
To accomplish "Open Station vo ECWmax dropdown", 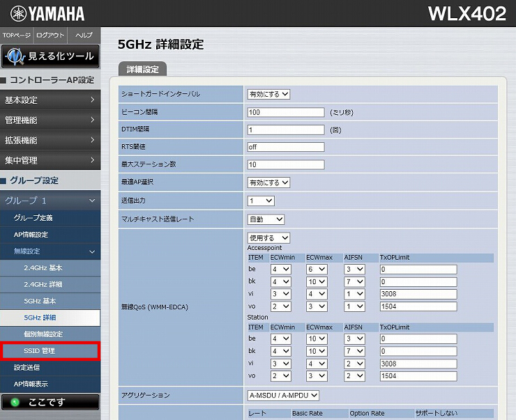I will [317, 376].
